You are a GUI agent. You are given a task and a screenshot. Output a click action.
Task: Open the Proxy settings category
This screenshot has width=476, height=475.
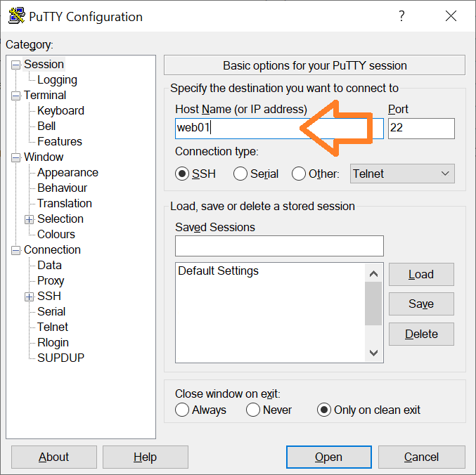tap(51, 280)
